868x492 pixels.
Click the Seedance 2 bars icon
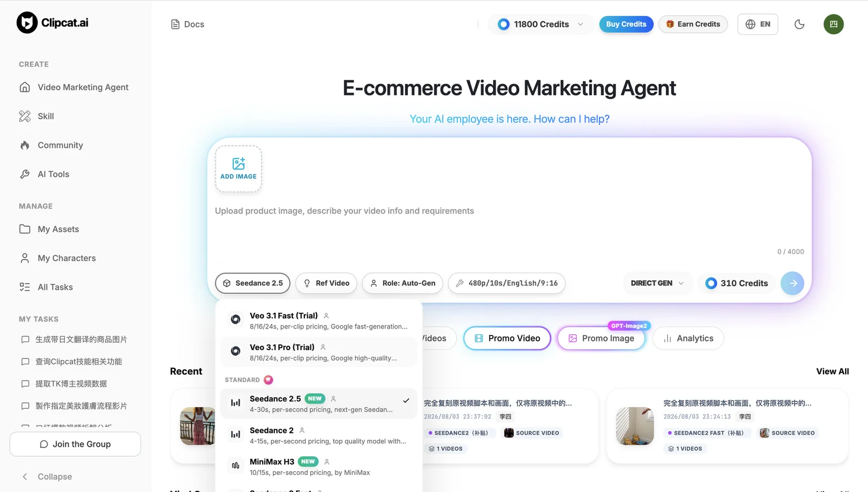[235, 434]
